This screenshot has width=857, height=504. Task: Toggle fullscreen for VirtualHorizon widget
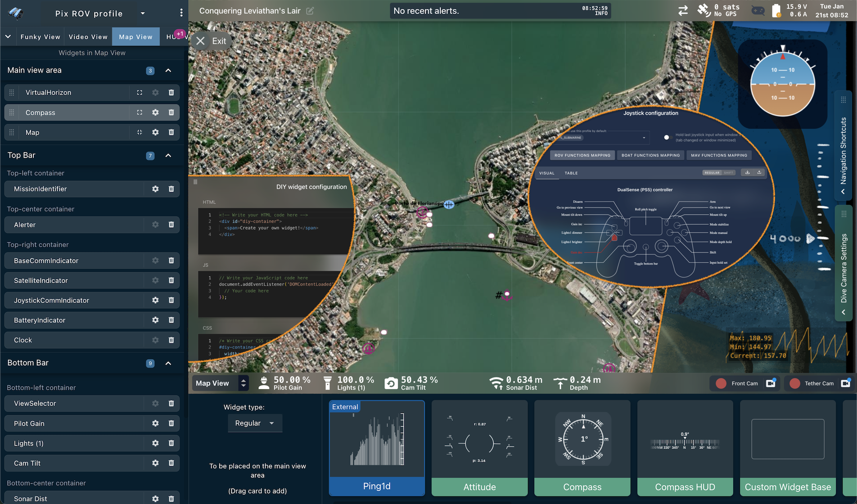tap(140, 93)
